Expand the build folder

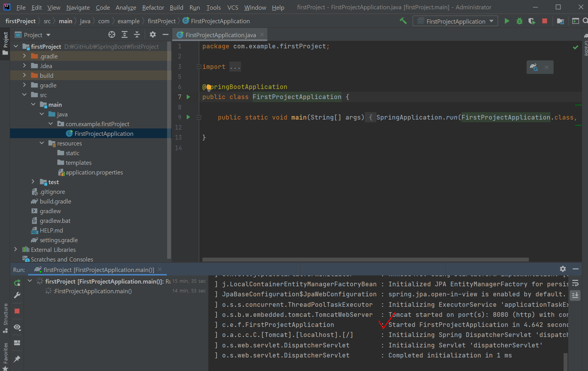(24, 75)
